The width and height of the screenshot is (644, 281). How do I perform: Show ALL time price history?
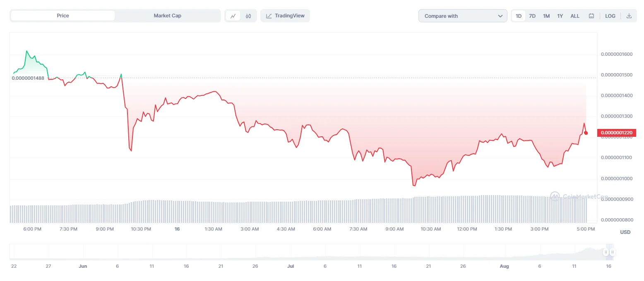575,16
